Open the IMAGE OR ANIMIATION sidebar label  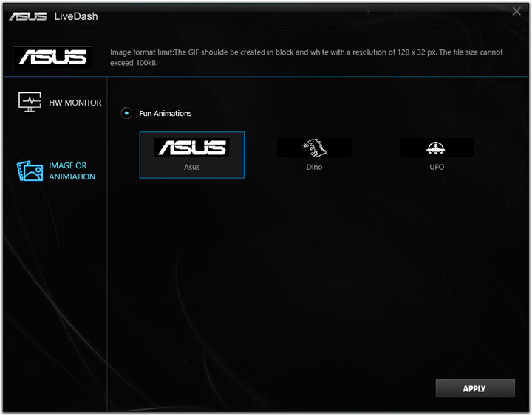[72, 171]
